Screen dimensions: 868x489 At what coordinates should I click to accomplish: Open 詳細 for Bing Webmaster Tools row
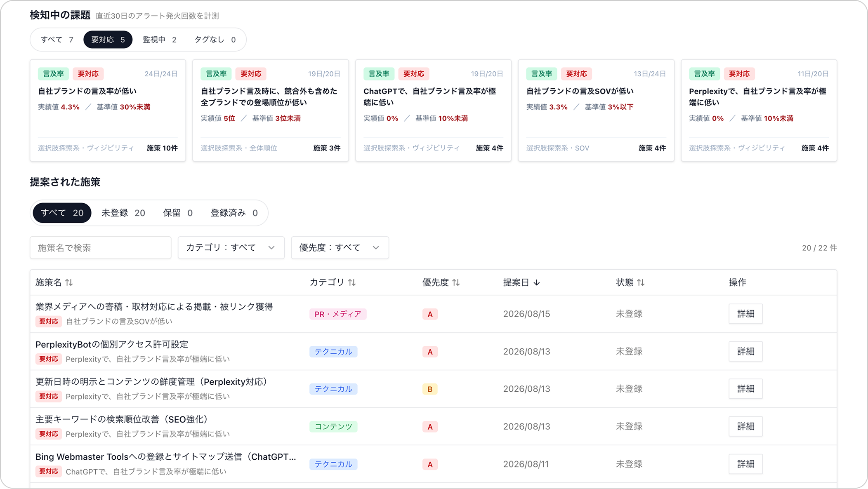745,464
